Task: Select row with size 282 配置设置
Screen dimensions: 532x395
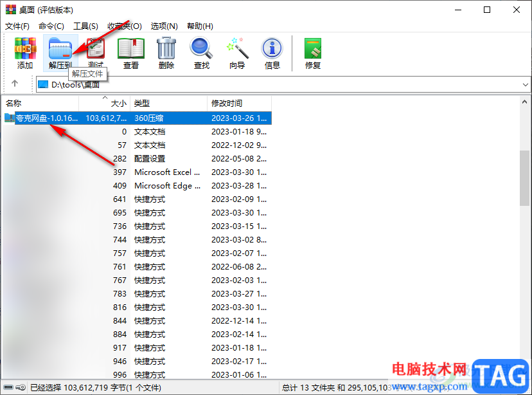Action: pyautogui.click(x=137, y=159)
